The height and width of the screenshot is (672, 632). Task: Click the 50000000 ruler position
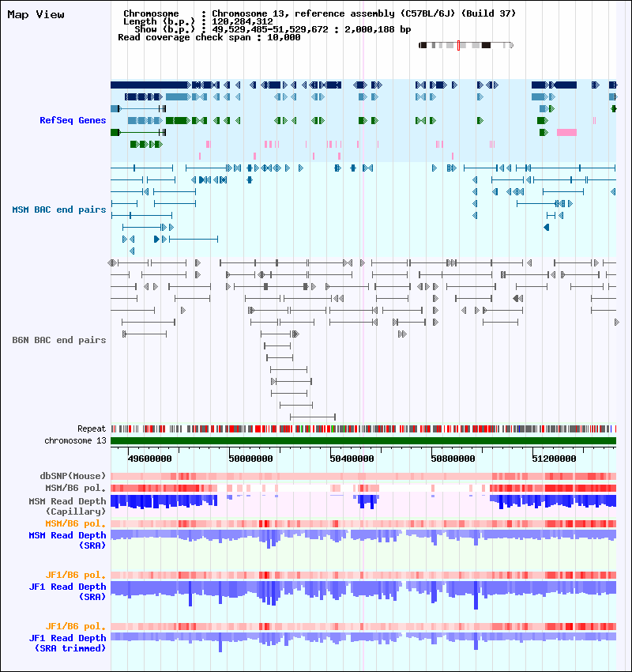click(x=251, y=459)
